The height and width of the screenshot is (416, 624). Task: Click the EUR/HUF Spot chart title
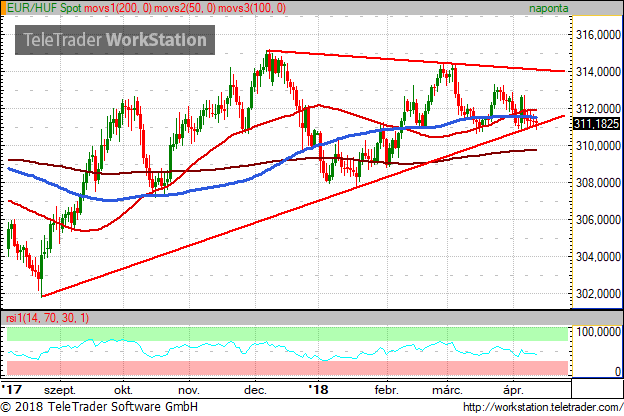(45, 8)
